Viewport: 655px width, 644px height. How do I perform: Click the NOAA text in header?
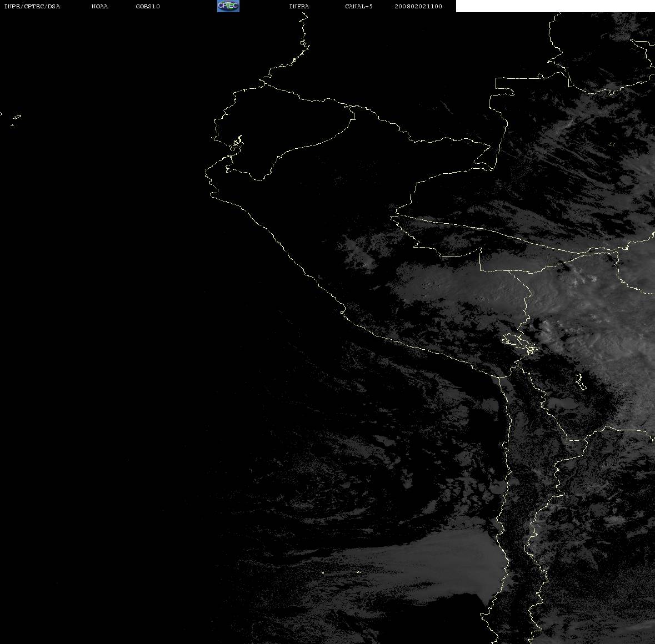[x=99, y=6]
